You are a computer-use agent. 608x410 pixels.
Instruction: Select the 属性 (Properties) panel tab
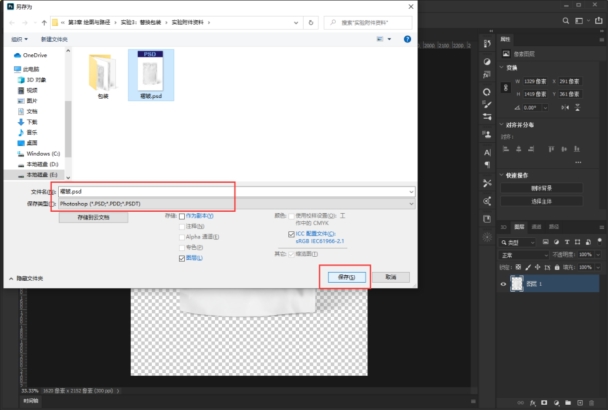coord(505,39)
